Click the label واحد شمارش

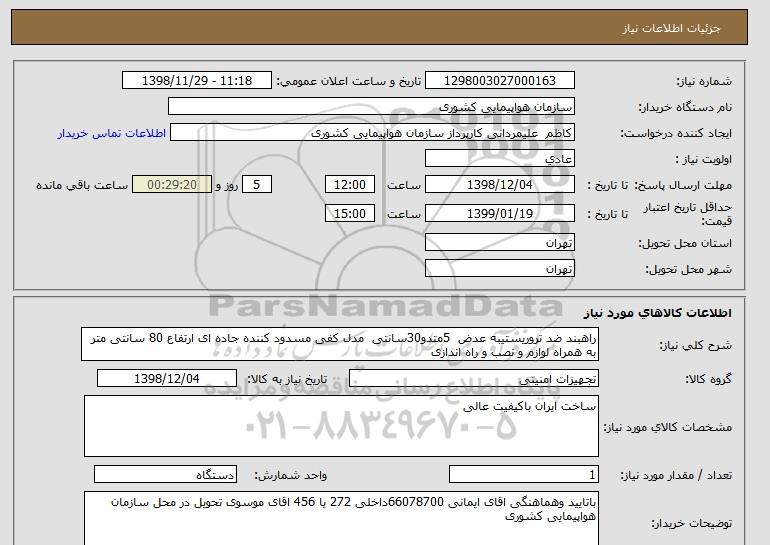click(x=291, y=475)
